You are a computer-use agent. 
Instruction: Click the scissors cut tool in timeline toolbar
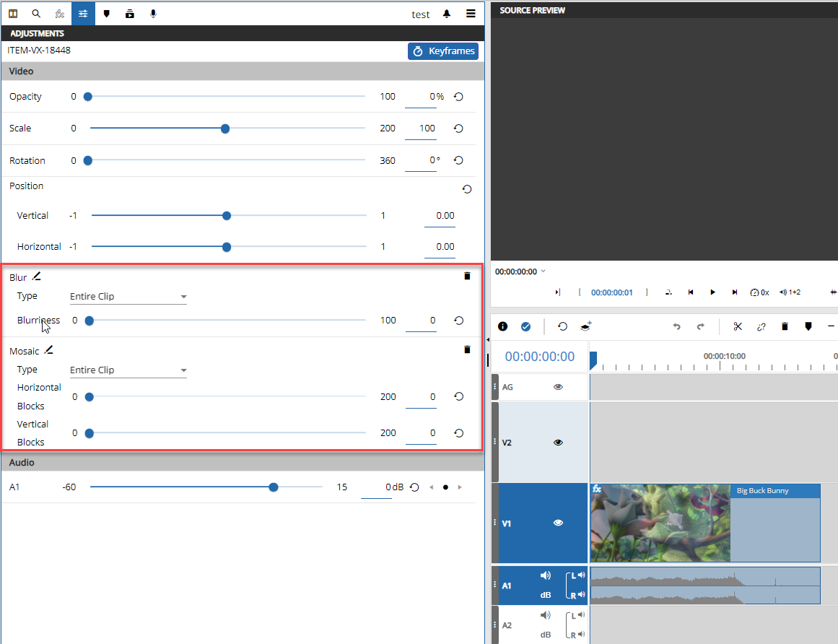click(737, 326)
